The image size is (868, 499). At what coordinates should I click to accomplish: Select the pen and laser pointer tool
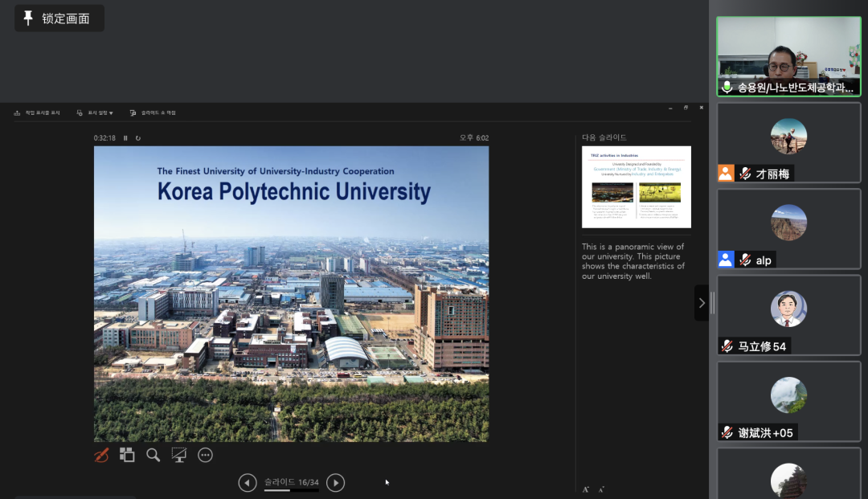pos(101,456)
